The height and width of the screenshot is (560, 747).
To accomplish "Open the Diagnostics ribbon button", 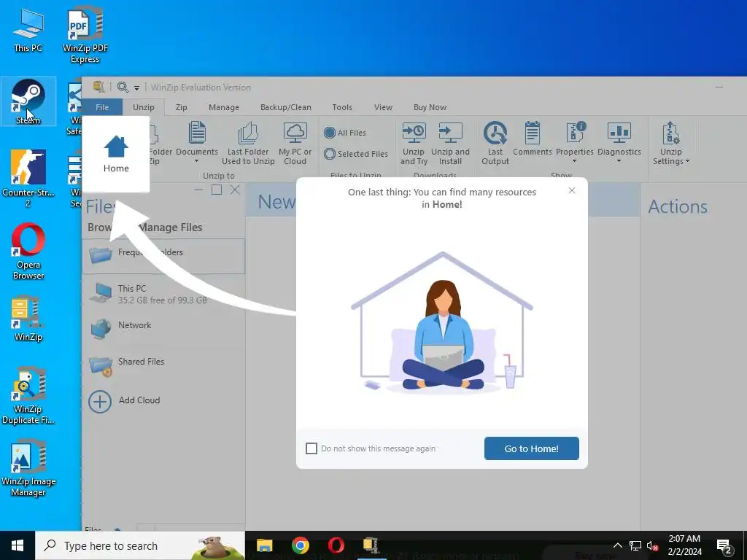I will click(x=619, y=138).
